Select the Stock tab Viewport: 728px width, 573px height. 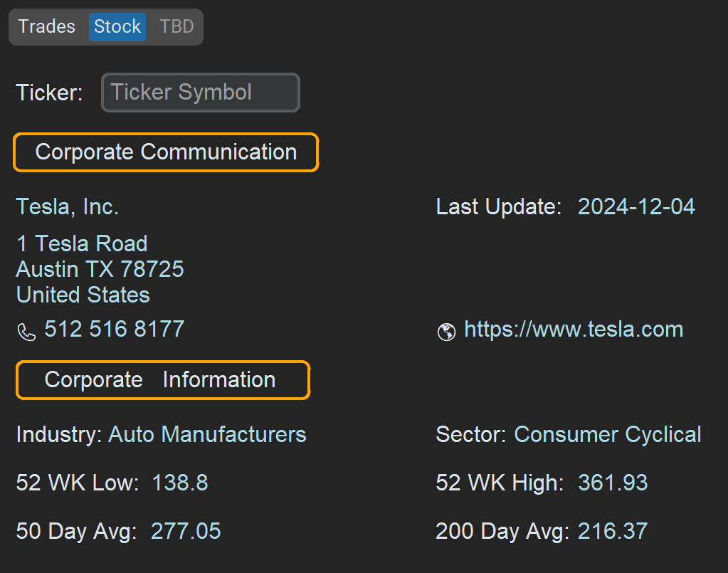[117, 27]
